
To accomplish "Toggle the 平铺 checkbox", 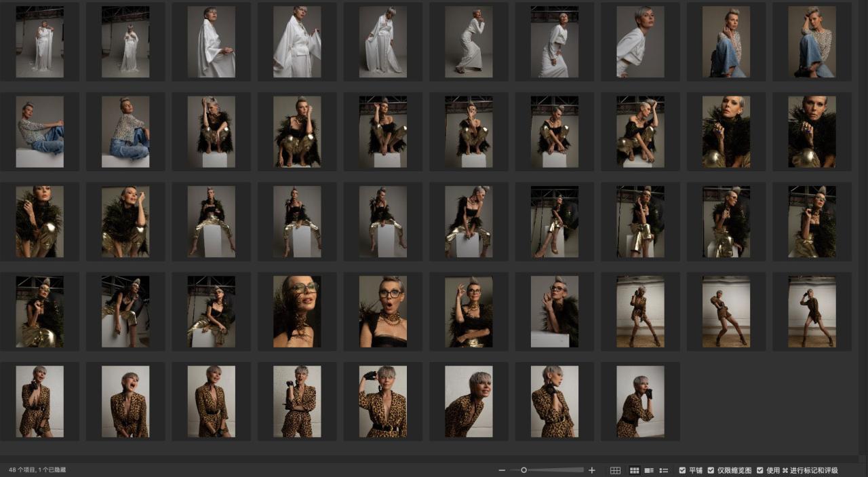I will click(x=682, y=470).
